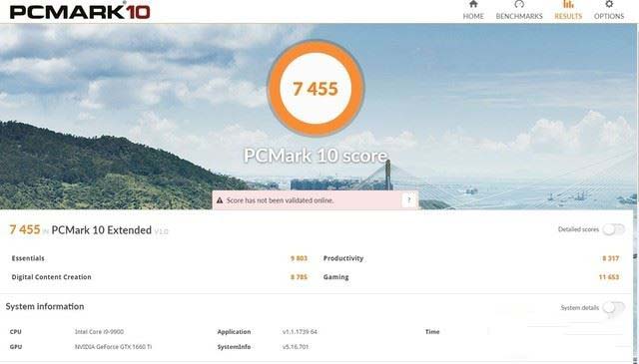Viewport: 639px width, 364px height.
Task: Toggle the Detailed scores switch
Action: [x=614, y=229]
